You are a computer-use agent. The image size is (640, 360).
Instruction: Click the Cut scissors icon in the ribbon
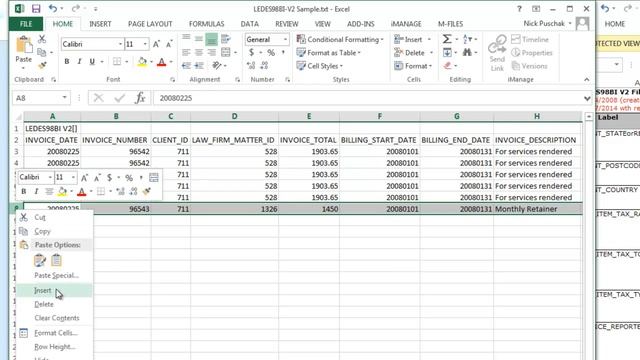(42, 40)
